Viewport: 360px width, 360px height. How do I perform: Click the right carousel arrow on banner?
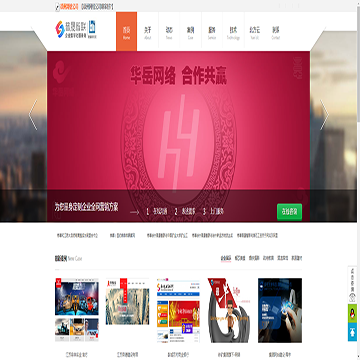(324, 115)
